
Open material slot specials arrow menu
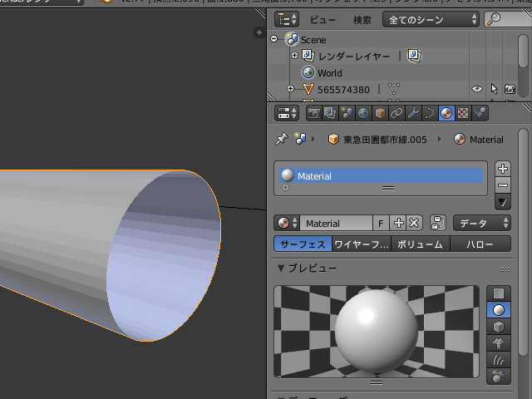[502, 202]
